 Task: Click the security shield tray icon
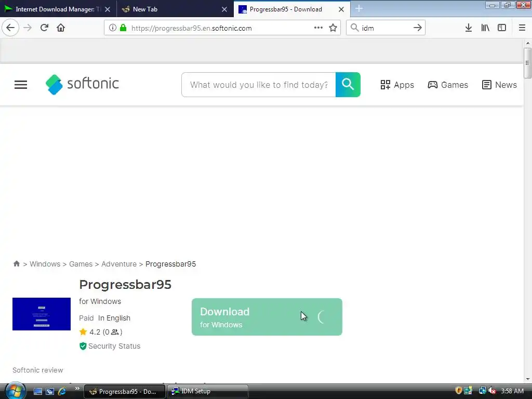pyautogui.click(x=458, y=391)
